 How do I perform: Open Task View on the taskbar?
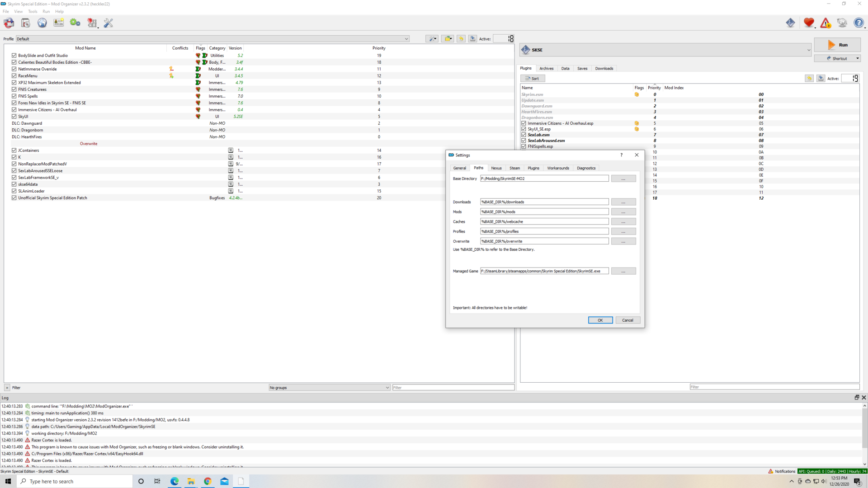pos(157,481)
